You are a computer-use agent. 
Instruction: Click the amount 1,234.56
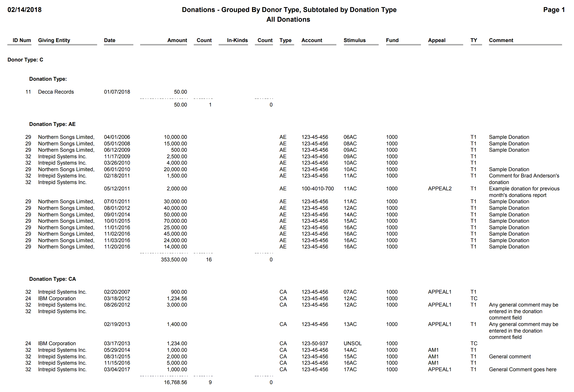(x=177, y=298)
